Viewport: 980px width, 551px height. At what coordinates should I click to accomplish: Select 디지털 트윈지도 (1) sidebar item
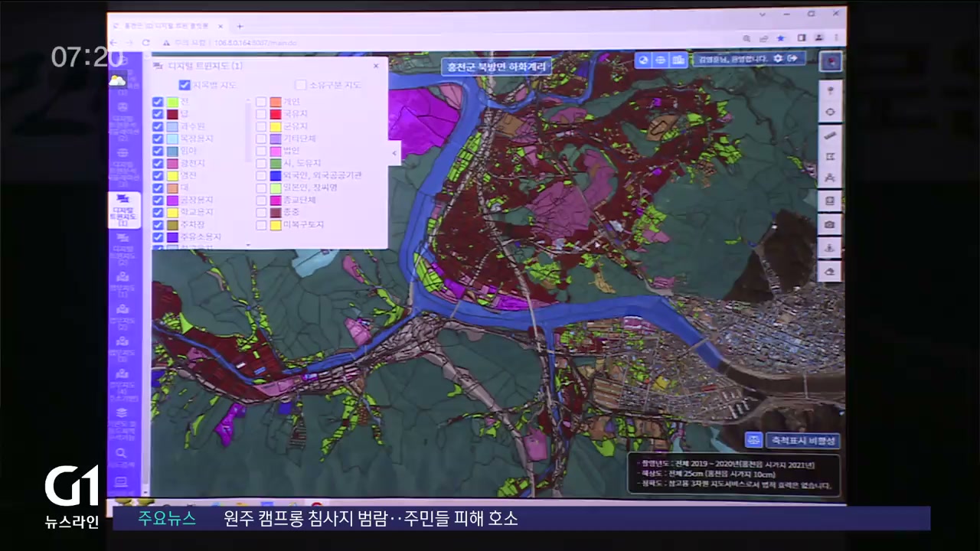coord(123,210)
